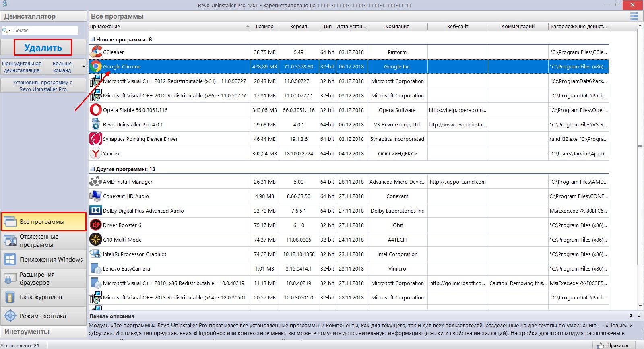Click the Lenovo EasyCamera icon

click(96, 268)
